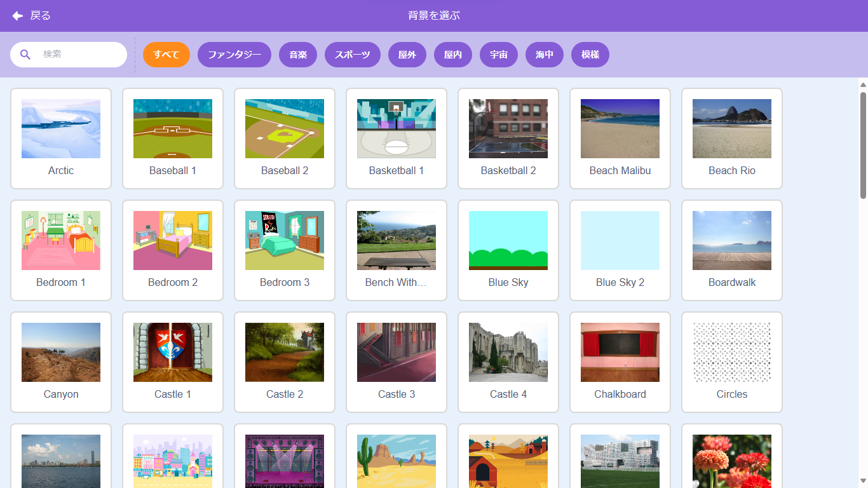The width and height of the screenshot is (868, 488).
Task: Click the pink concert stage thumbnail
Action: [x=285, y=461]
